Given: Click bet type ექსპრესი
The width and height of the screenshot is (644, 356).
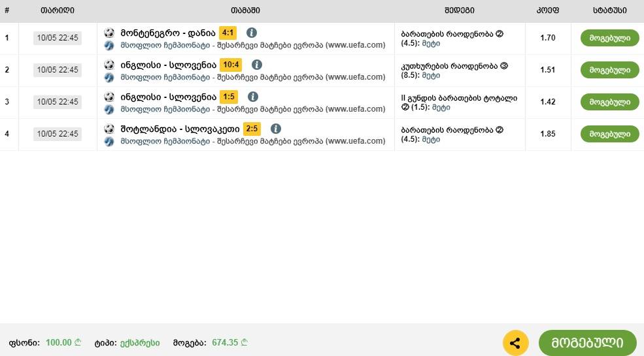Looking at the screenshot, I should (140, 343).
